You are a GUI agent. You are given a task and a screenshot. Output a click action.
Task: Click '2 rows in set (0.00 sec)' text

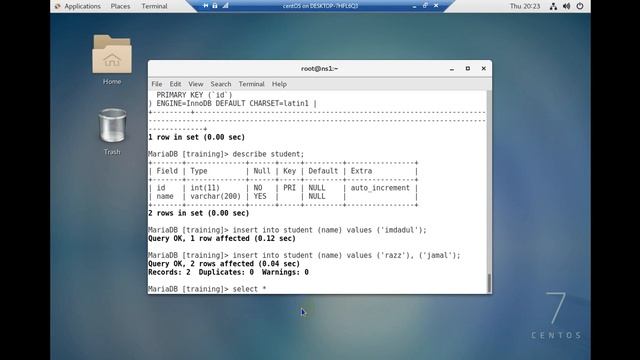[199, 213]
